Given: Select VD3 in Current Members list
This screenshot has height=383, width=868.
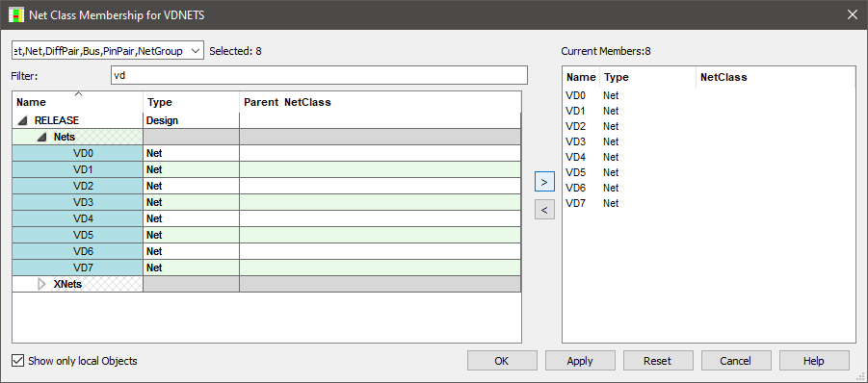Looking at the screenshot, I should click(x=576, y=142).
